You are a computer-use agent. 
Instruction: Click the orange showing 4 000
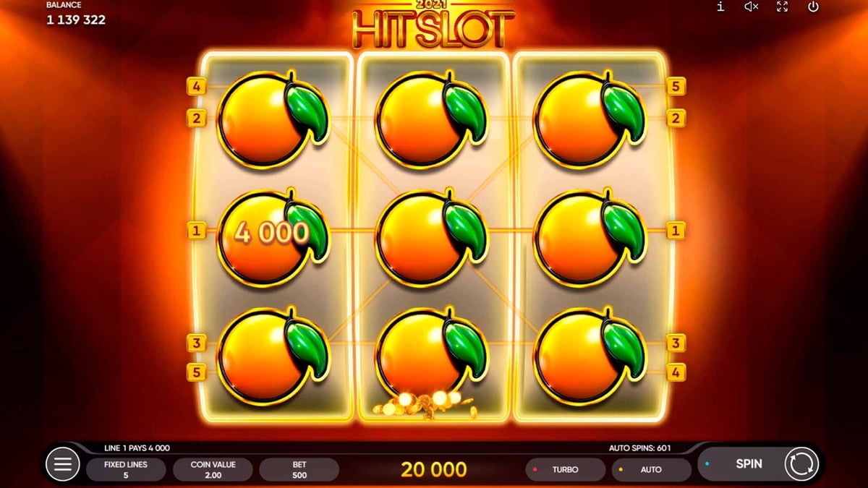[x=273, y=237]
